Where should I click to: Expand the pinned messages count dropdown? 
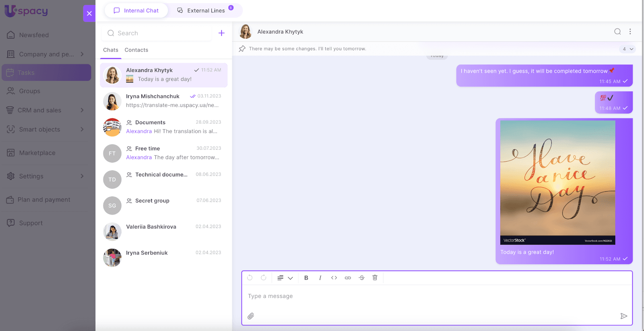pos(627,49)
